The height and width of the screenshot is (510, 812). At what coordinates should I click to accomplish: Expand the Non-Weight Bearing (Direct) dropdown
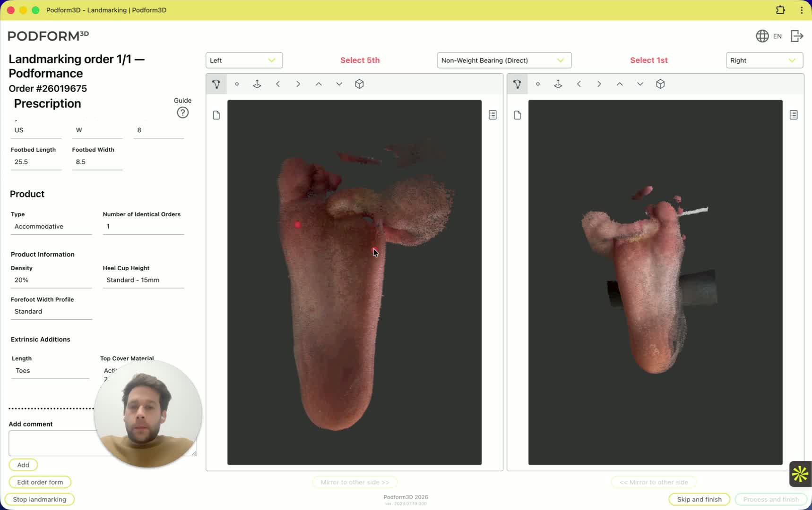tap(504, 60)
